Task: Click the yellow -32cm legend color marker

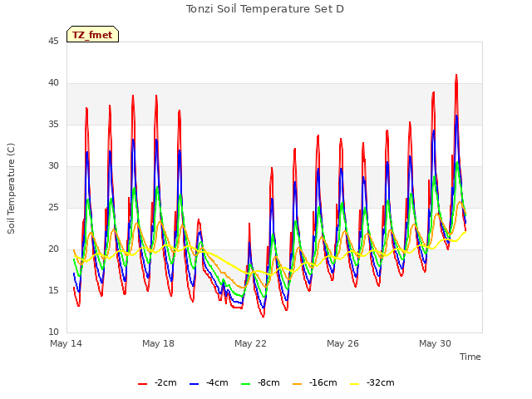Action: click(355, 384)
